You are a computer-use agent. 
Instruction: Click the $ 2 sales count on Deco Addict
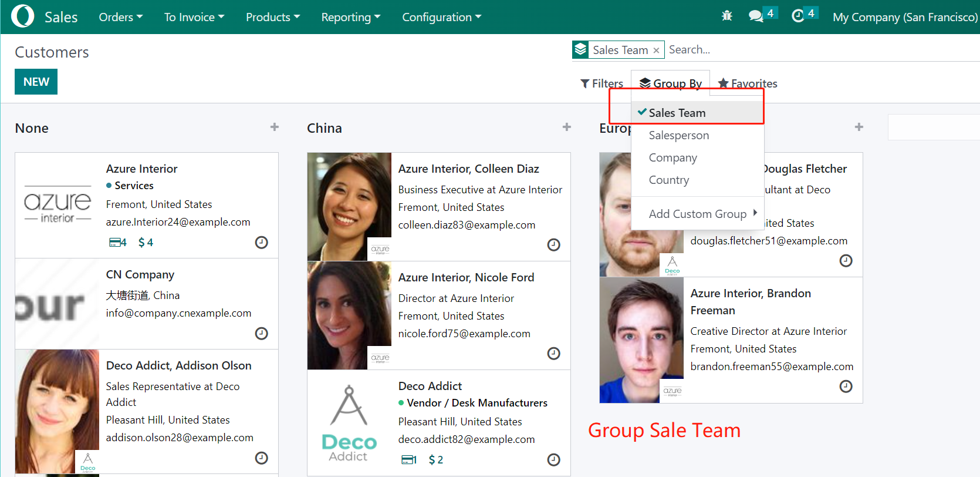[436, 459]
